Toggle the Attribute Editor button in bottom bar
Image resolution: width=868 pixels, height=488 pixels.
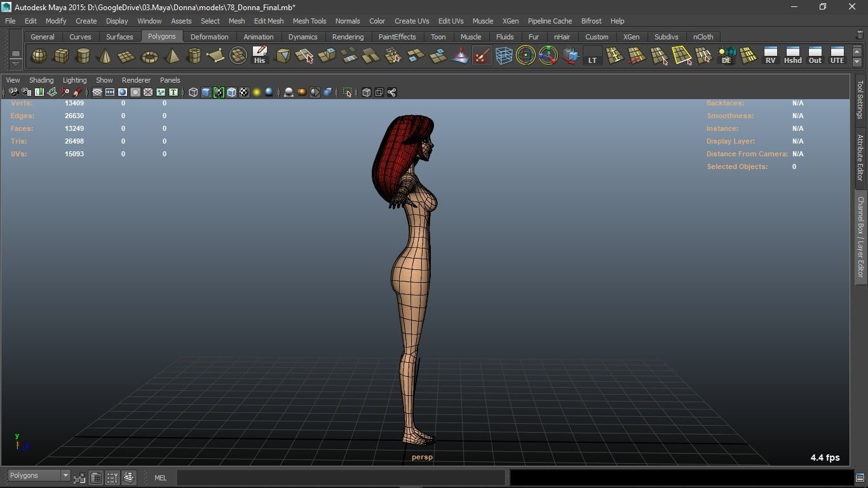click(96, 477)
